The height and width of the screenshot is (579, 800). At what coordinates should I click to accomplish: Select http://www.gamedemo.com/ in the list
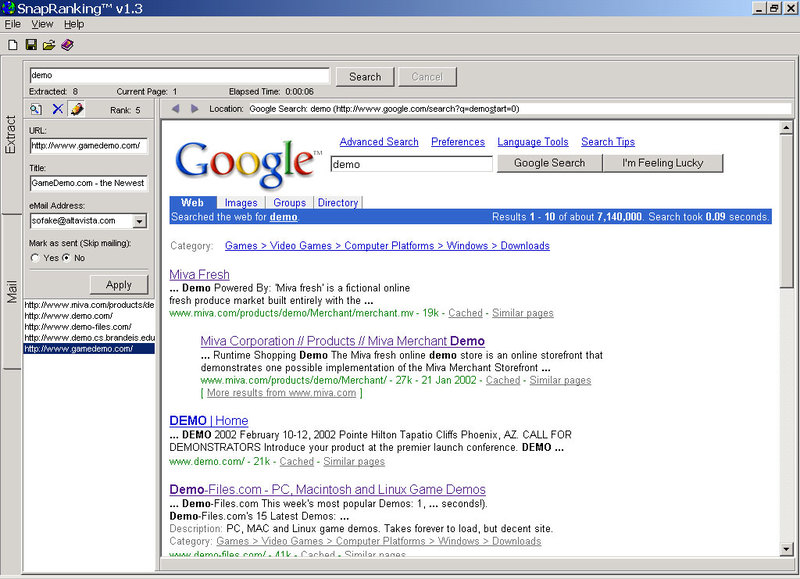click(89, 349)
